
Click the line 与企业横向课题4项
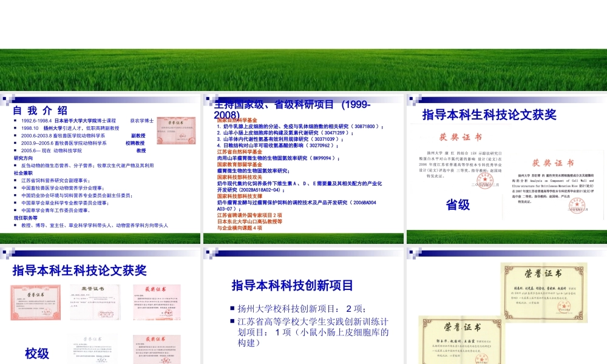(239, 228)
